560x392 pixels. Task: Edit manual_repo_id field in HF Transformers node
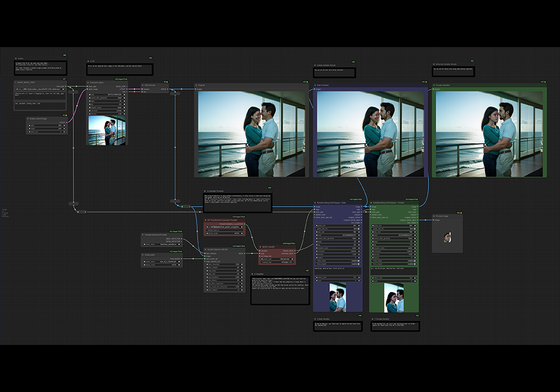(x=225, y=230)
